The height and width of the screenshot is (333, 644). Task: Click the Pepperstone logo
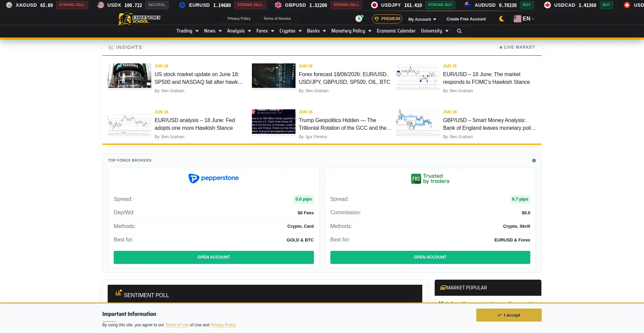coord(214,178)
